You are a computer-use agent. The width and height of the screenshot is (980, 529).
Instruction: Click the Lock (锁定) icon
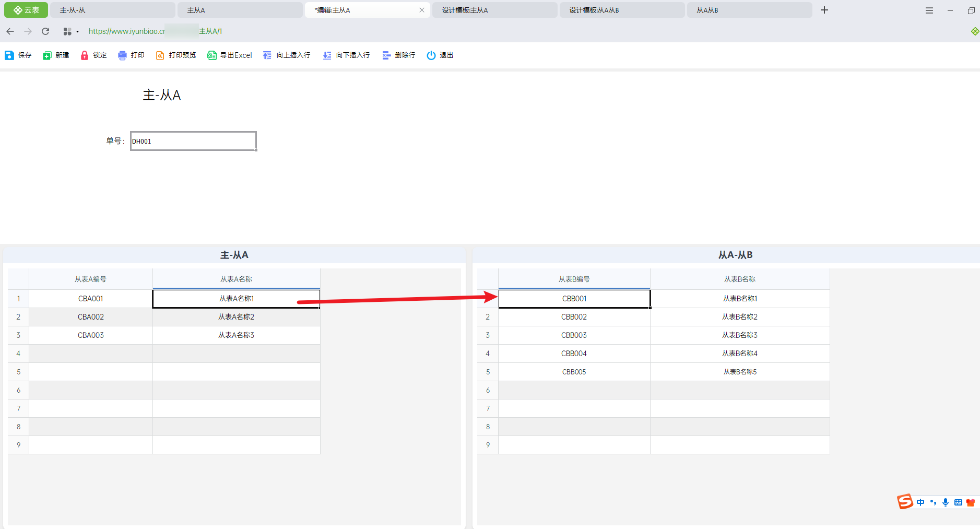point(85,55)
